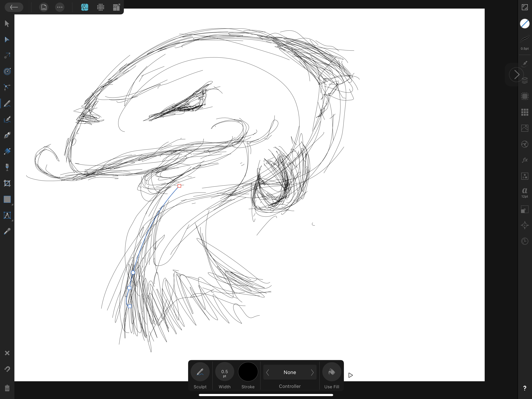Toggle the Sculpt mode button

tap(200, 372)
